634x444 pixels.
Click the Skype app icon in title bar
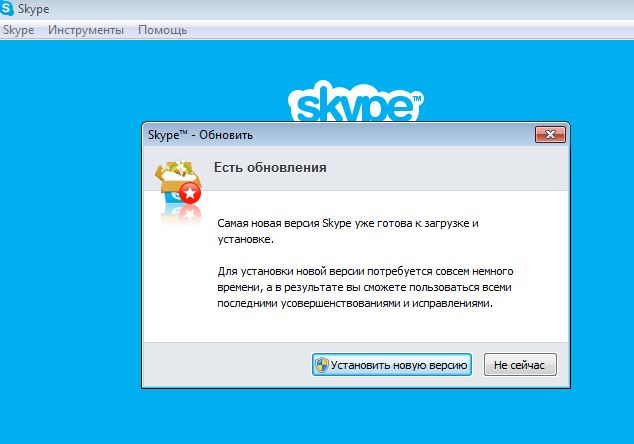(6, 8)
